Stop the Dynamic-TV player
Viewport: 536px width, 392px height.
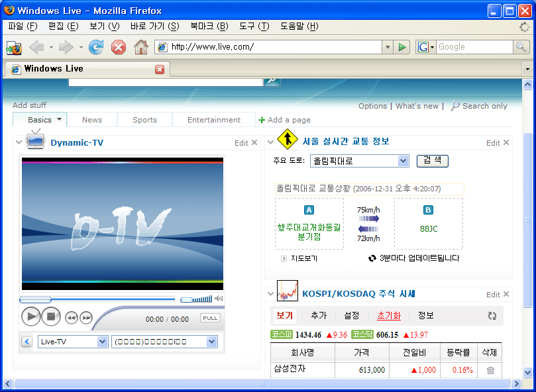(51, 317)
